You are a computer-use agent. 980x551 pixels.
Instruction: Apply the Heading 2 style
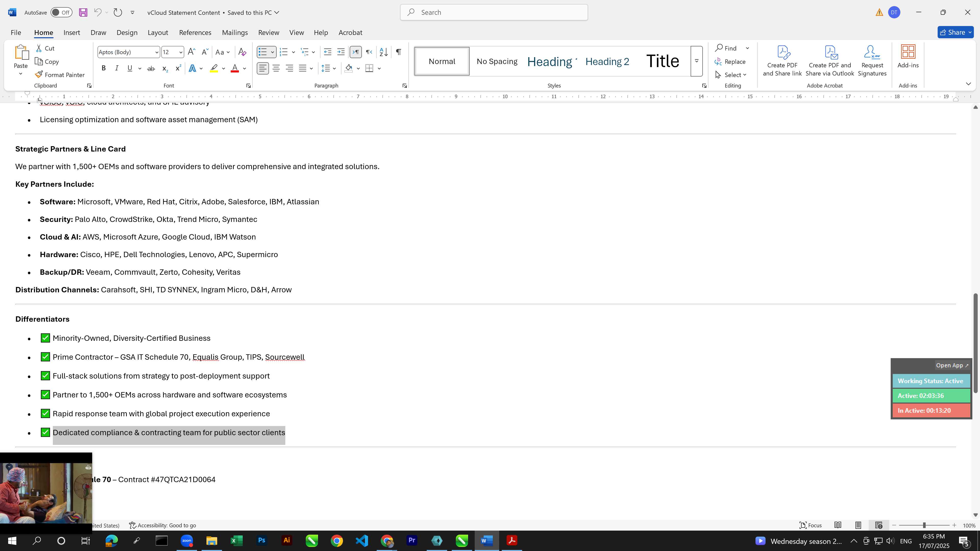point(607,61)
